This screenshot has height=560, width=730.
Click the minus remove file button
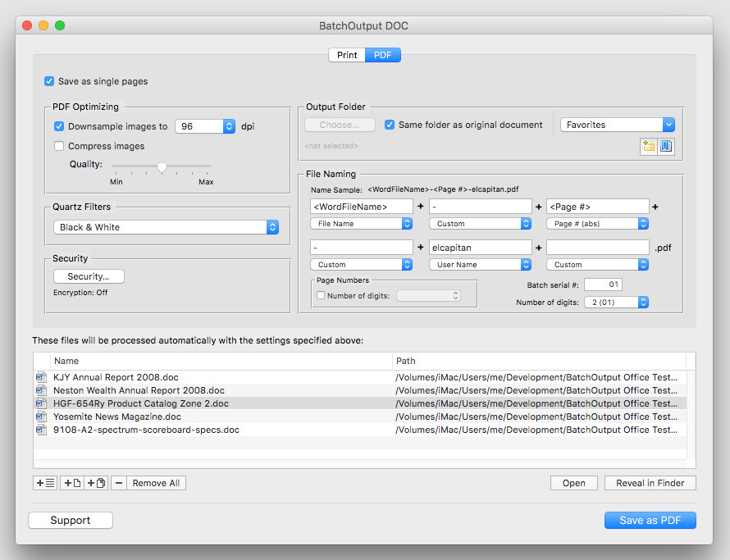[119, 483]
